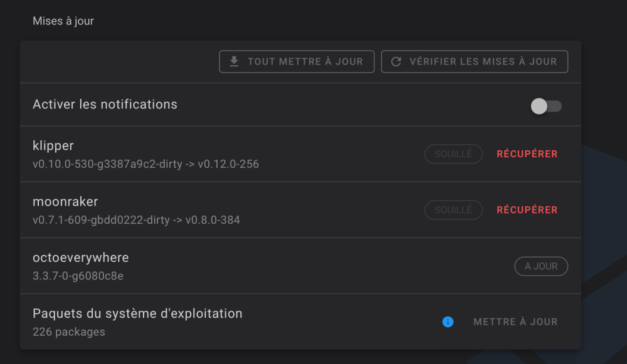Click the Mises à jour section heading
The image size is (627, 364).
click(x=63, y=21)
